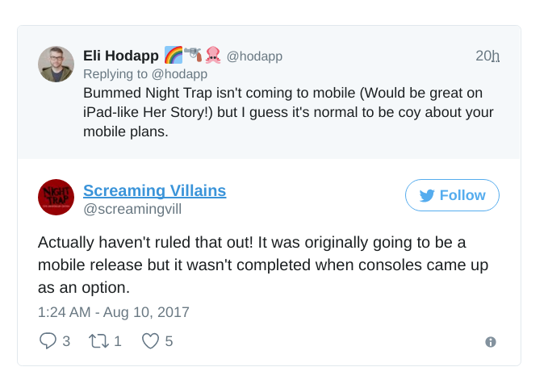
Task: Open the 20h timestamp link
Action: 487,56
